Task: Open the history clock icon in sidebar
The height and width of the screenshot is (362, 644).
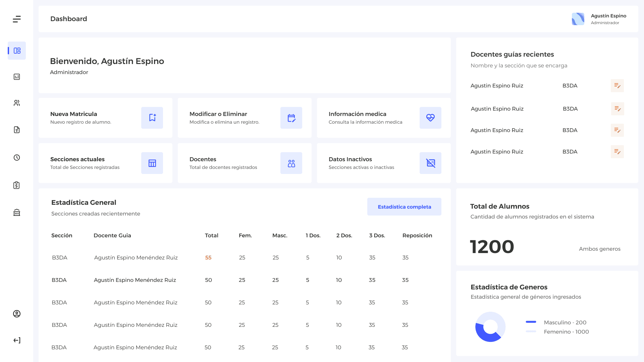Action: pos(16,158)
